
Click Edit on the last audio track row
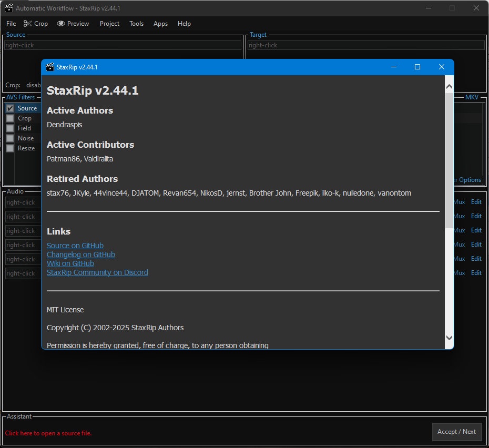tap(476, 273)
